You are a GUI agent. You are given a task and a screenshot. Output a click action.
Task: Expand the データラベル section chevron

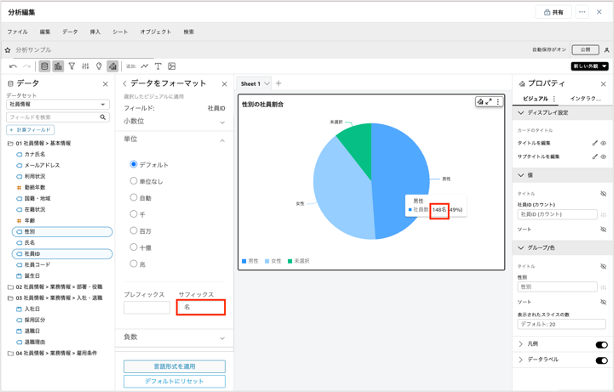click(520, 359)
